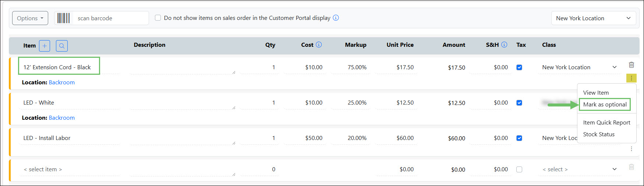The image size is (644, 186).
Task: Open Backroom link under LED - White
Action: click(x=62, y=118)
